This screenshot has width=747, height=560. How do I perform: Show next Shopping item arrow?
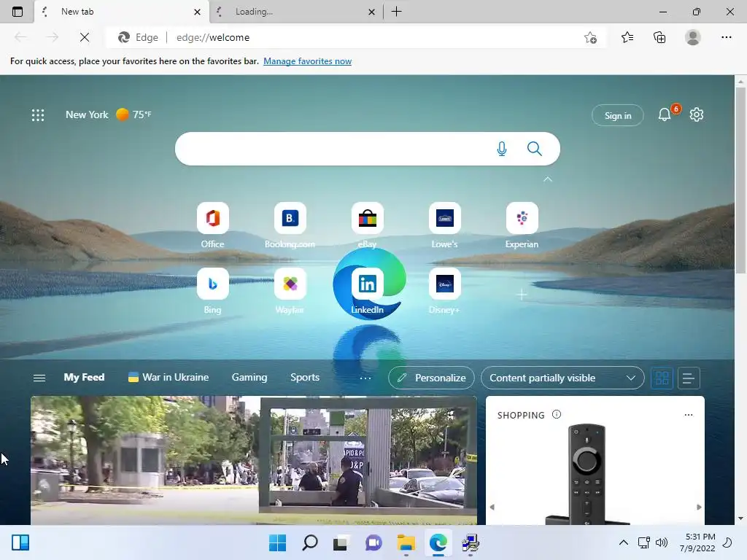click(x=699, y=507)
